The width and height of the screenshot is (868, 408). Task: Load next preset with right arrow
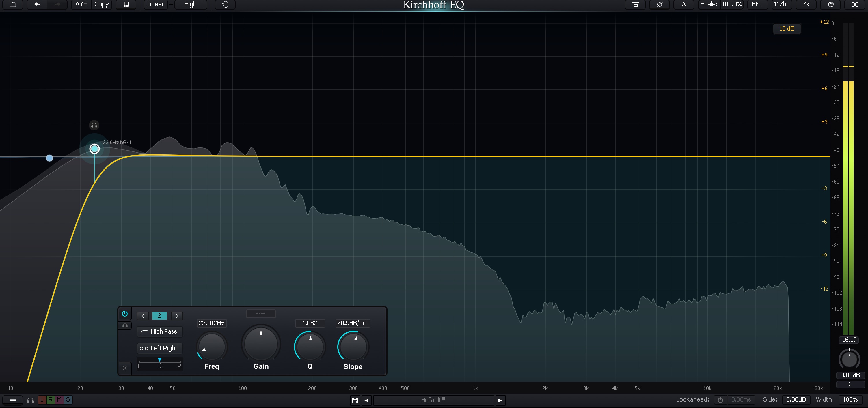500,400
